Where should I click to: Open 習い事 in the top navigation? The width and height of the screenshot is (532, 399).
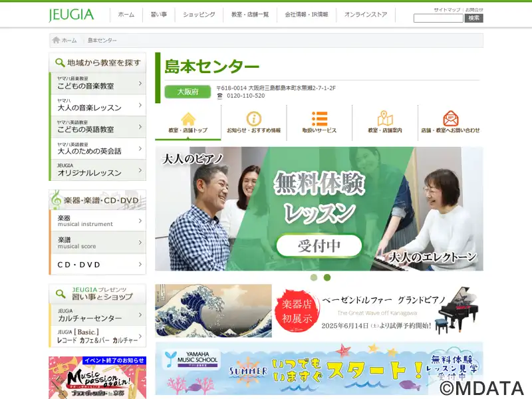(x=159, y=15)
